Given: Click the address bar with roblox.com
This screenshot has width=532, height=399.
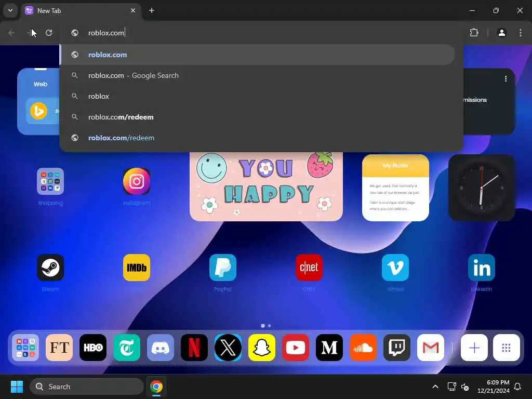Looking at the screenshot, I should click(x=261, y=33).
